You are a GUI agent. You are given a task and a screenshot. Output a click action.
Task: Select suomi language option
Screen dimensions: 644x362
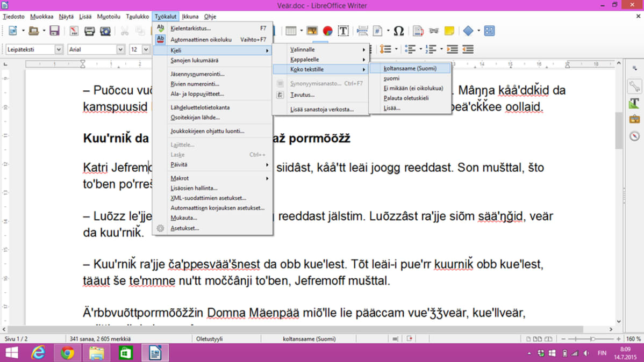pos(410,78)
